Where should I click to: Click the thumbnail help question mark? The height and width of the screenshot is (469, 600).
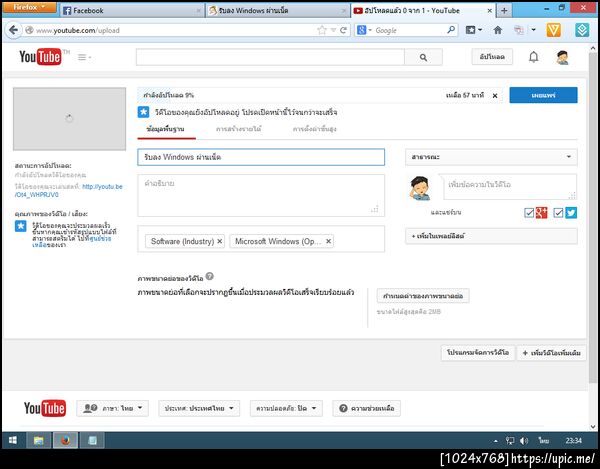click(x=210, y=276)
